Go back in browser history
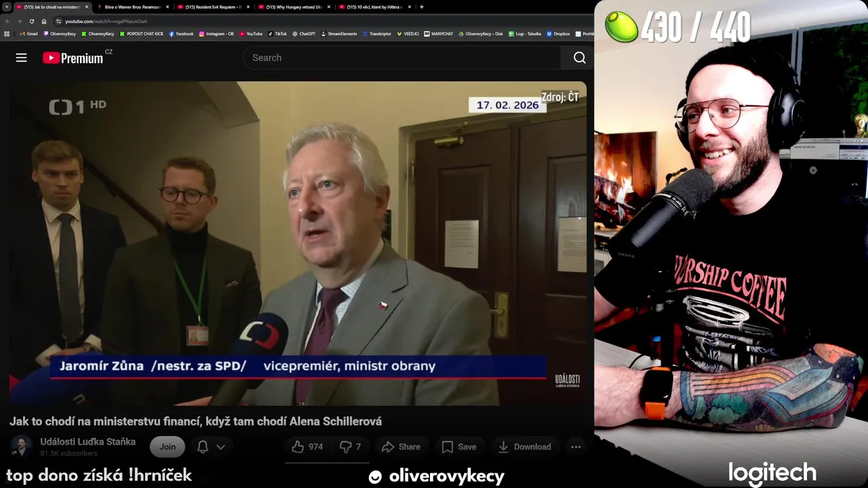 (x=7, y=21)
